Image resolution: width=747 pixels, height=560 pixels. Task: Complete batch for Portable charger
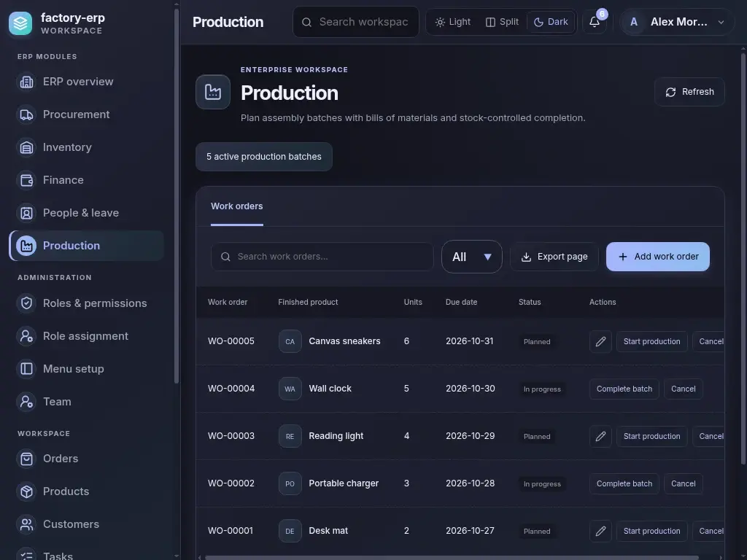[x=624, y=483]
